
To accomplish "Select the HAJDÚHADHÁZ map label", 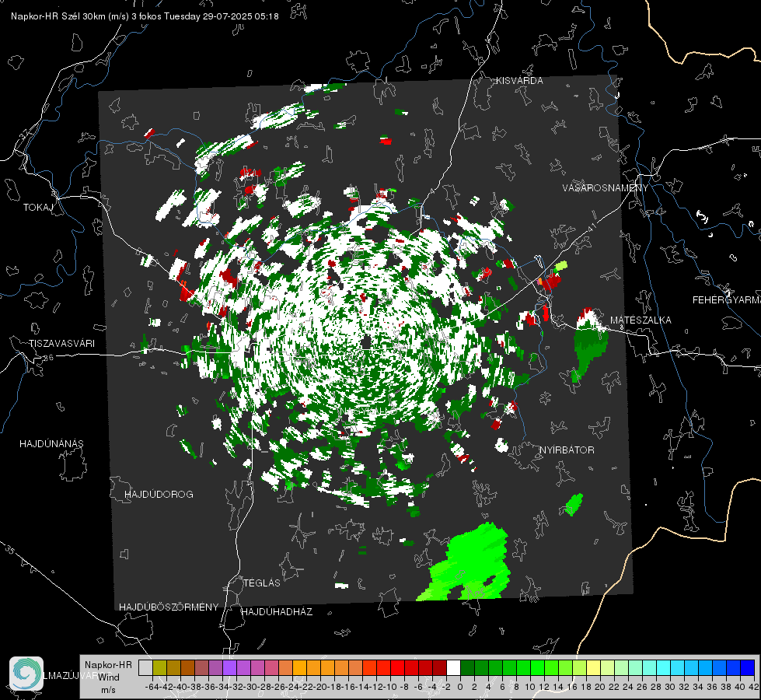I will pos(277,612).
